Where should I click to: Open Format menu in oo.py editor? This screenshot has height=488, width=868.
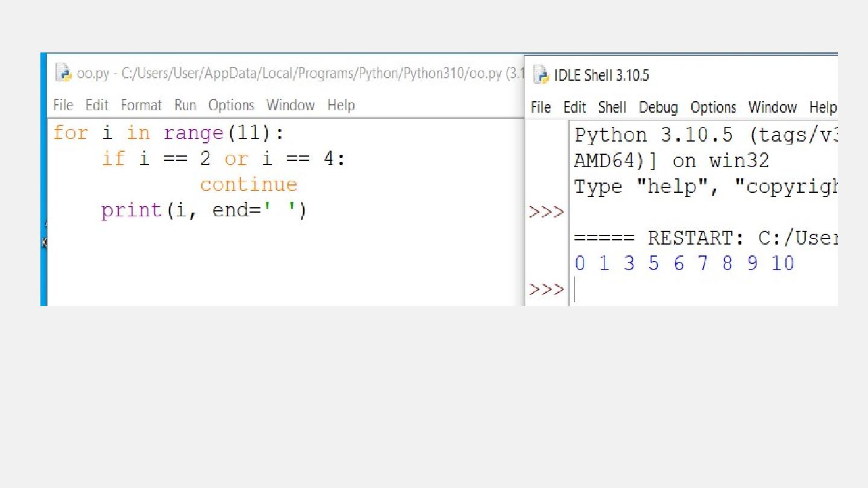click(142, 105)
